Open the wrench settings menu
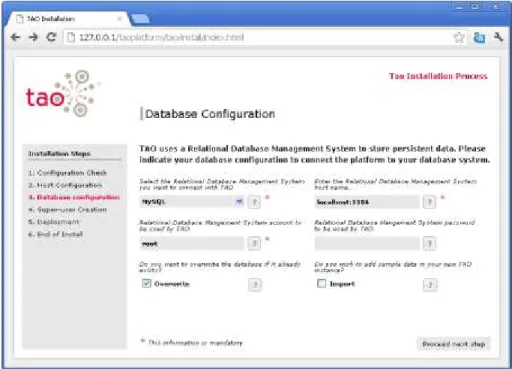512x369 pixels. point(498,37)
